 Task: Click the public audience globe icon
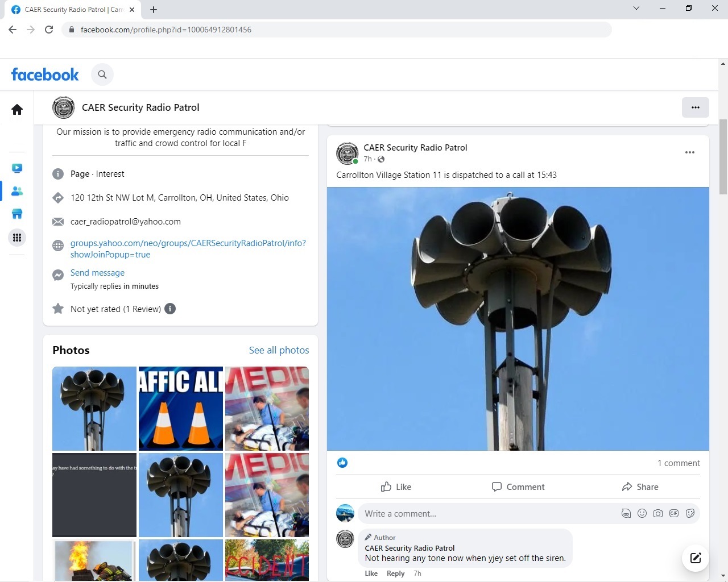381,159
